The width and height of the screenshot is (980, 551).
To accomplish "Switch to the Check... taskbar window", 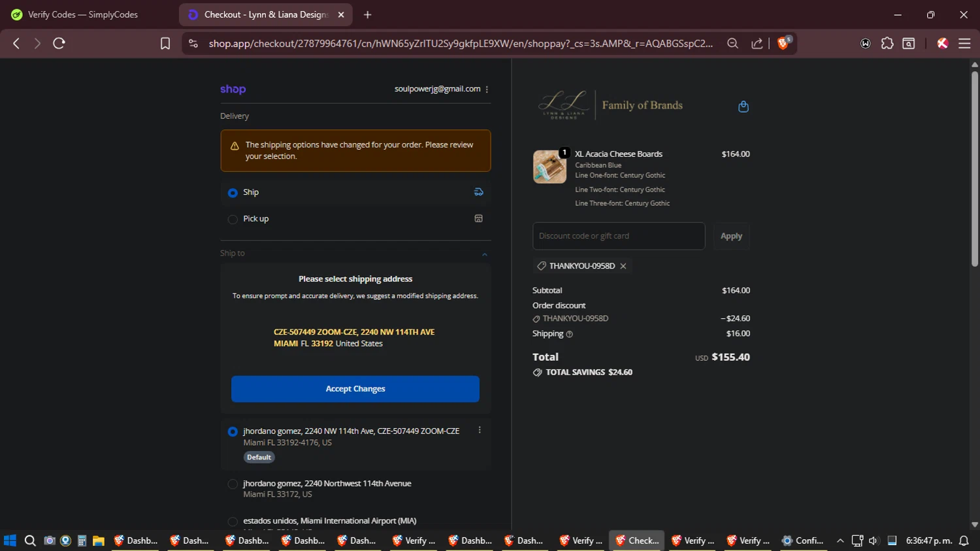I will coord(637,541).
